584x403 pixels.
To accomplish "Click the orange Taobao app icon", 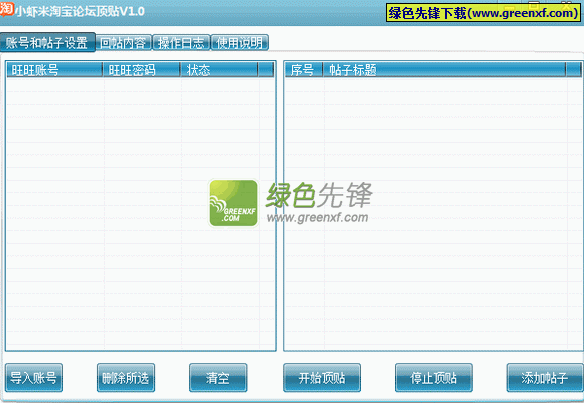I will [x=6, y=9].
